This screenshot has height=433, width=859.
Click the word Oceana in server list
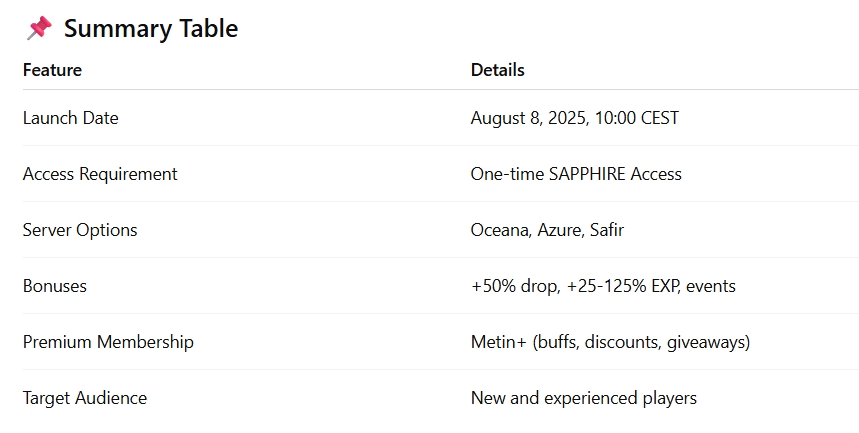[500, 230]
